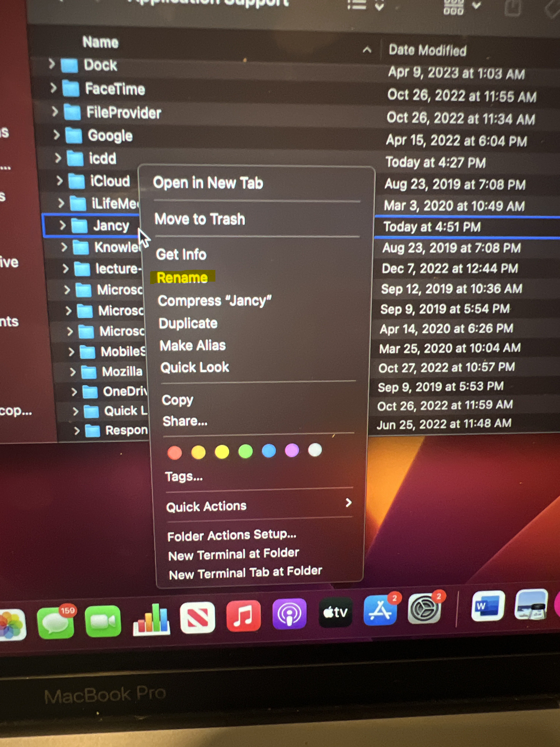Expand the Mozilla folder
The image size is (560, 747).
click(x=73, y=372)
